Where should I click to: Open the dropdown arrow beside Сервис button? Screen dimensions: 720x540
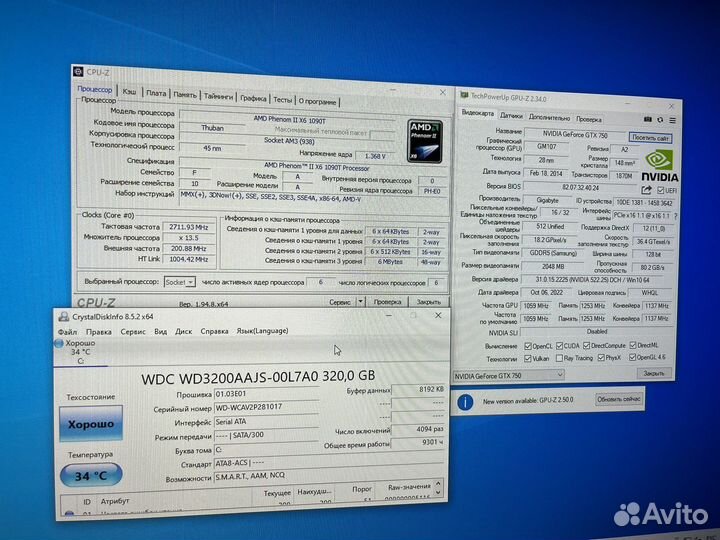(x=359, y=301)
